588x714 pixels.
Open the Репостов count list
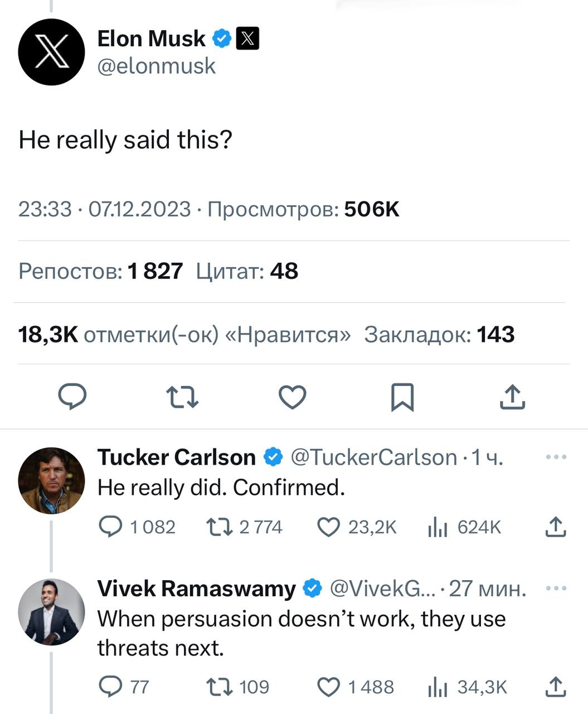click(x=100, y=272)
